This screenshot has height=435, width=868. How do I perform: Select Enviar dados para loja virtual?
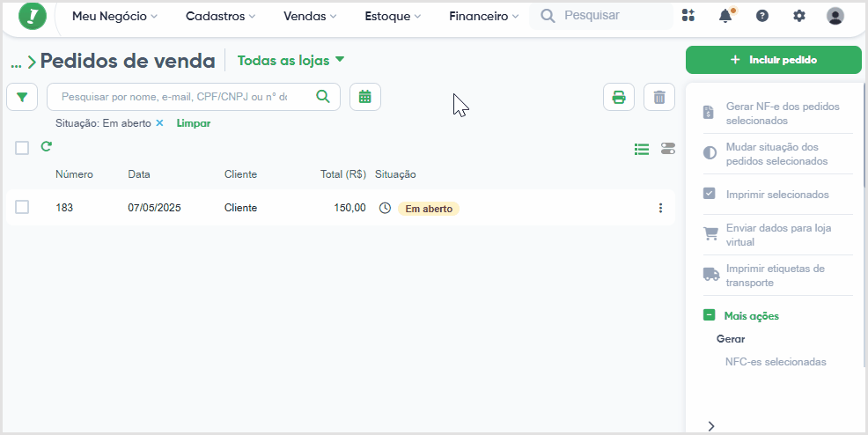click(778, 234)
